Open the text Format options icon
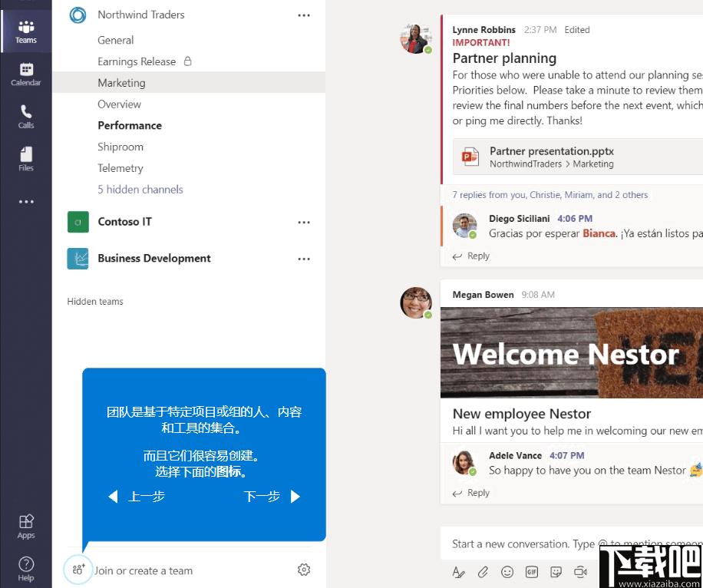This screenshot has height=588, width=703. point(458,572)
